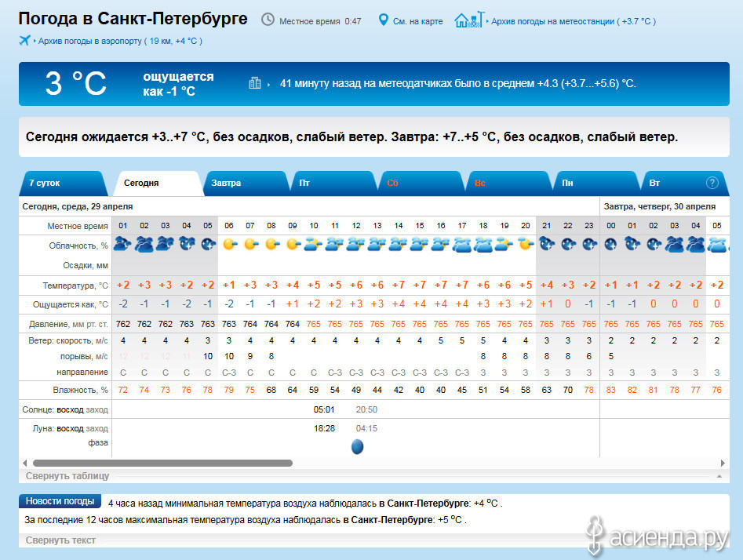Click the airplane icon for airport archive
Image resolution: width=743 pixels, height=560 pixels.
point(24,40)
